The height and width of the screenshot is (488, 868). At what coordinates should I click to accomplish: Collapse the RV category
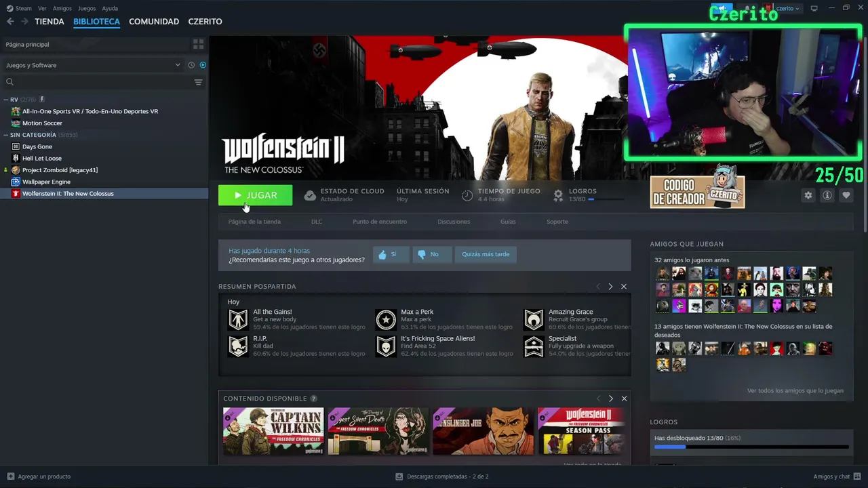(x=6, y=100)
